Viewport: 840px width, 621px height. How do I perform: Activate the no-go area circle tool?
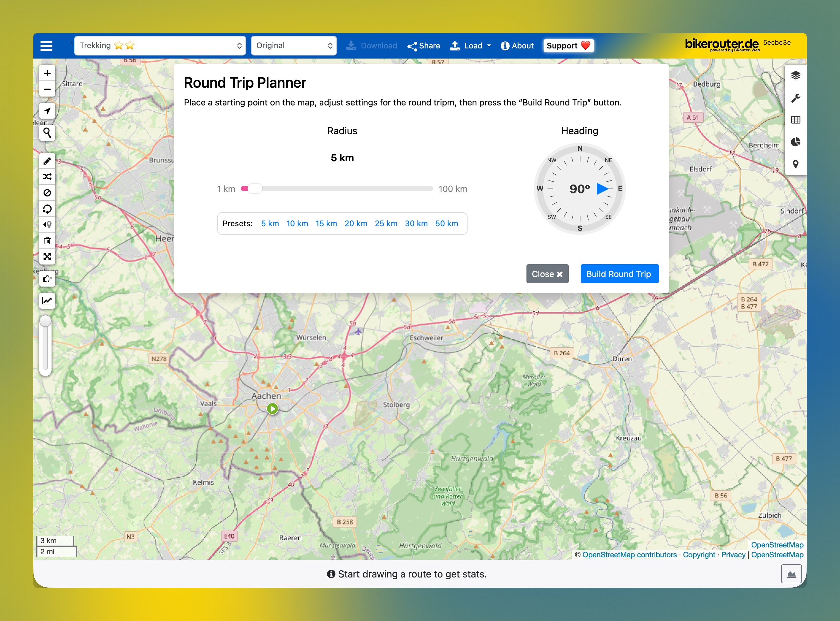tap(47, 193)
